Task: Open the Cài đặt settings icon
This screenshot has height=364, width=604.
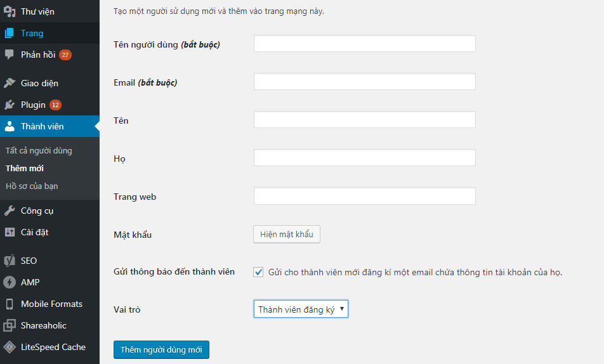Action: [10, 232]
